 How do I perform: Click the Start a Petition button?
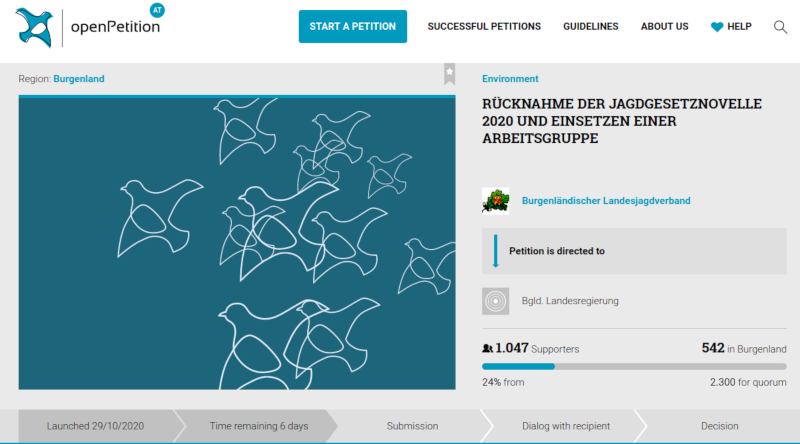click(353, 27)
